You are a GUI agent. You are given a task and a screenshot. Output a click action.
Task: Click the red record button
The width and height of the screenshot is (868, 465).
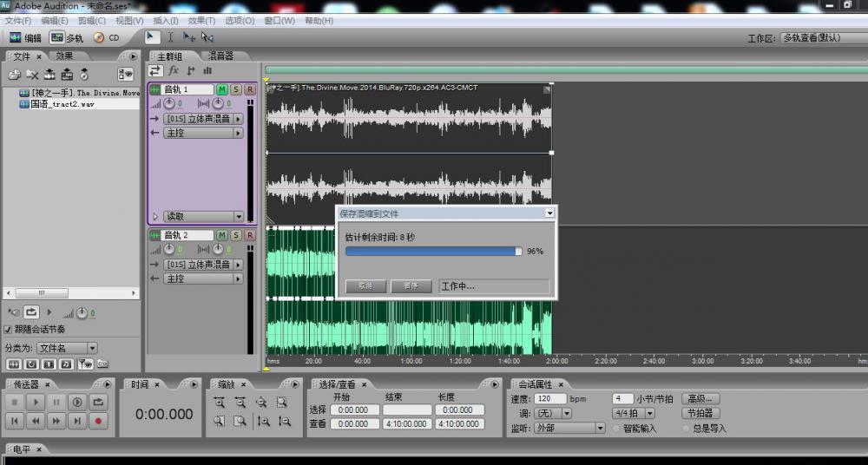(99, 422)
